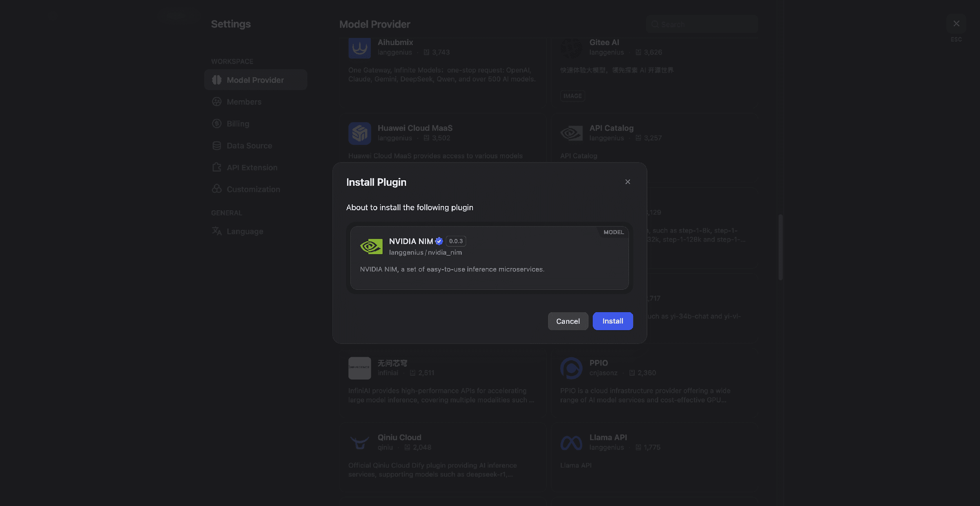980x506 pixels.
Task: Click the Model Provider brain icon
Action: click(x=216, y=80)
